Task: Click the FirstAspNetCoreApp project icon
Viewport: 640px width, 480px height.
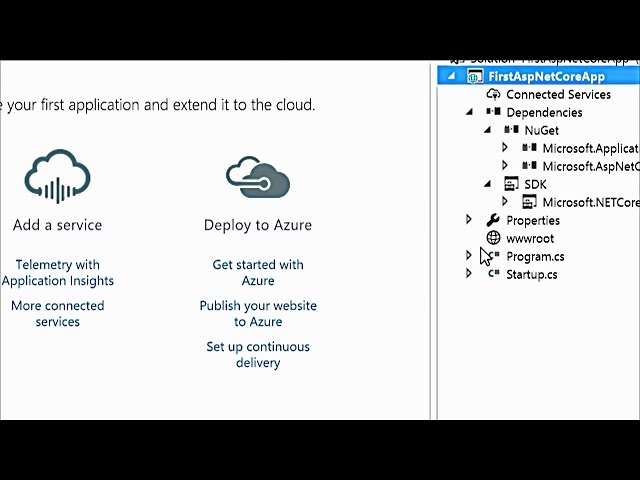Action: click(x=475, y=77)
